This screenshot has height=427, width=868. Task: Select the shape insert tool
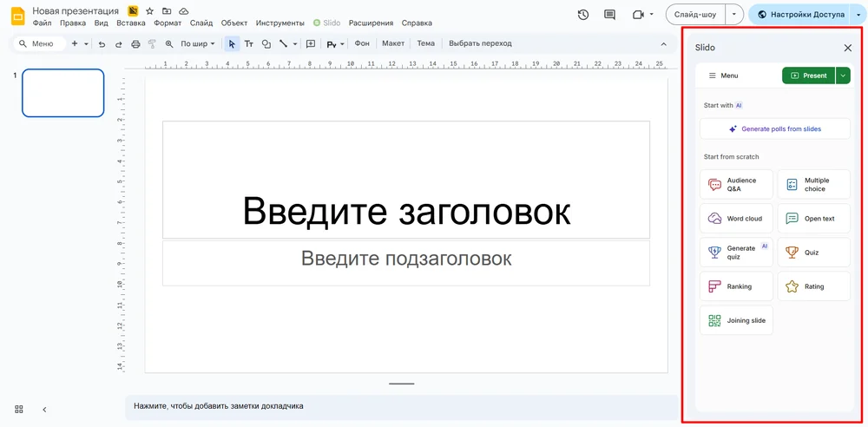coord(266,43)
